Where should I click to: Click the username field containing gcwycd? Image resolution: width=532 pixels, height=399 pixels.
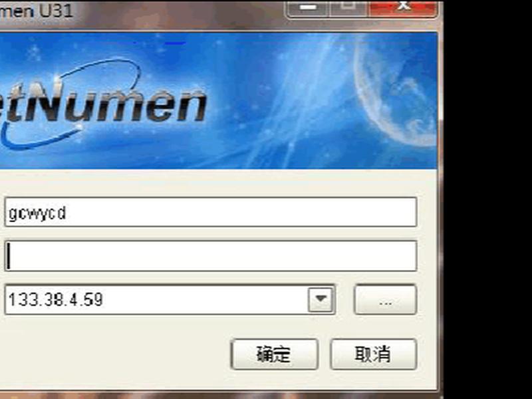[211, 212]
